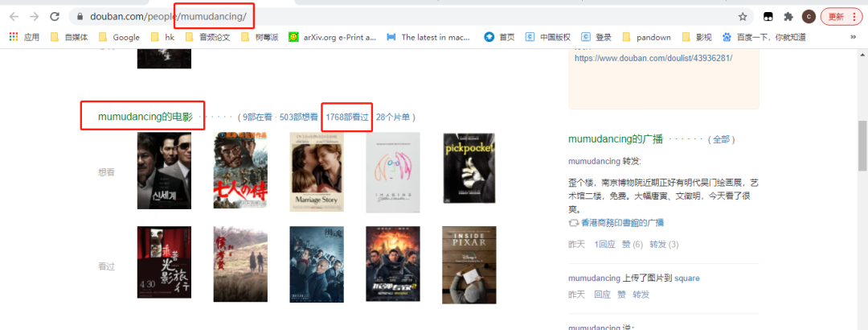The width and height of the screenshot is (868, 330).
Task: Click the address bar URL field
Action: pyautogui.click(x=410, y=17)
